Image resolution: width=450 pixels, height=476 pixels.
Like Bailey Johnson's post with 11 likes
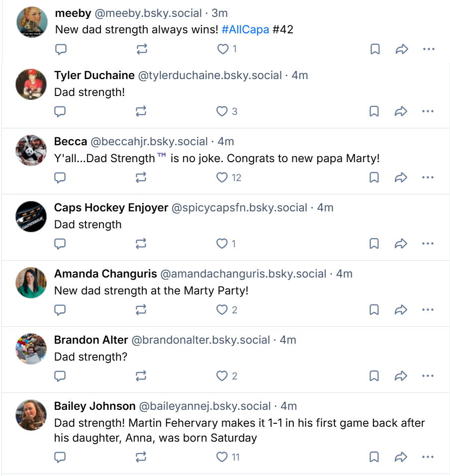(222, 457)
